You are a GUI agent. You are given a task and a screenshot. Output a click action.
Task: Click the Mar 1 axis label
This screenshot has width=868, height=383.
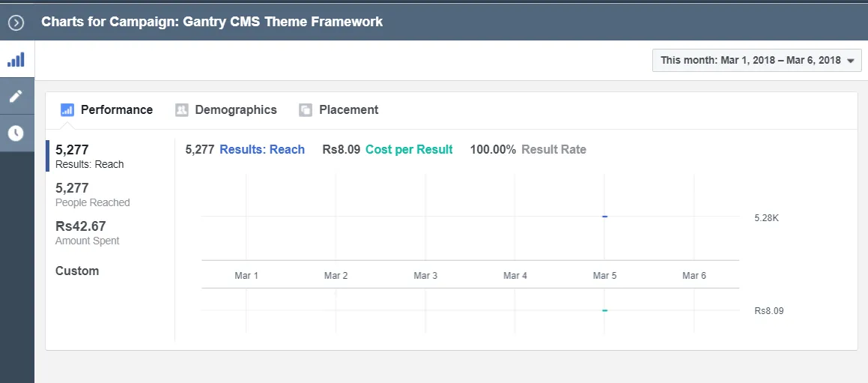(x=246, y=276)
